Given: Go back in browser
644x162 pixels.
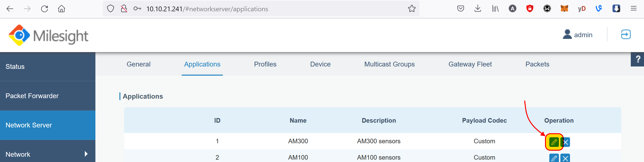Looking at the screenshot, I should (10, 9).
